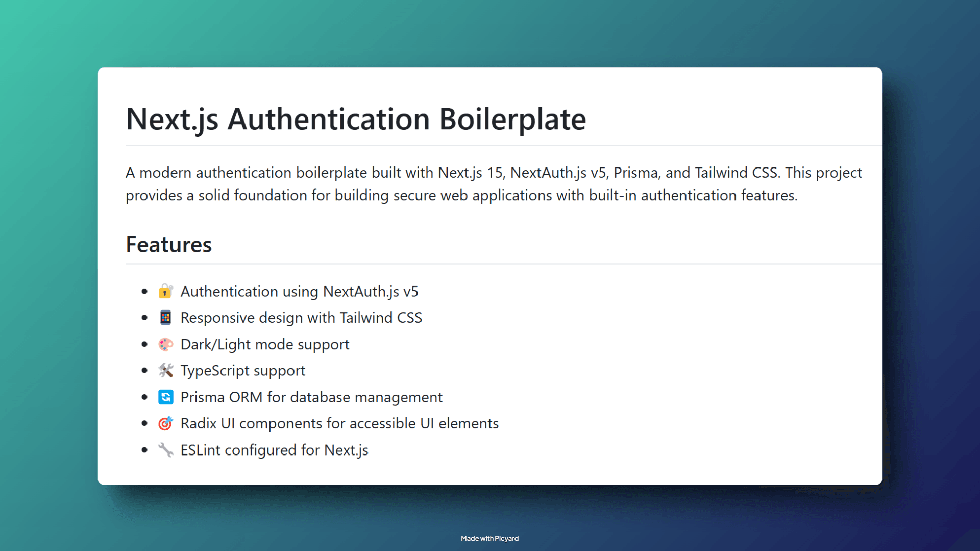The image size is (980, 551).
Task: Click the palette icon for Dark/Light mode
Action: (x=165, y=344)
